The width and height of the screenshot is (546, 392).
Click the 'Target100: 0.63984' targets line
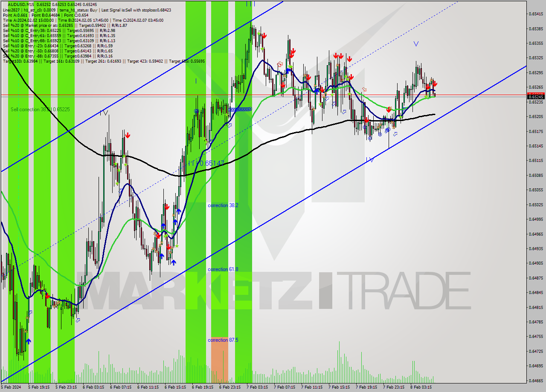pos(104,61)
